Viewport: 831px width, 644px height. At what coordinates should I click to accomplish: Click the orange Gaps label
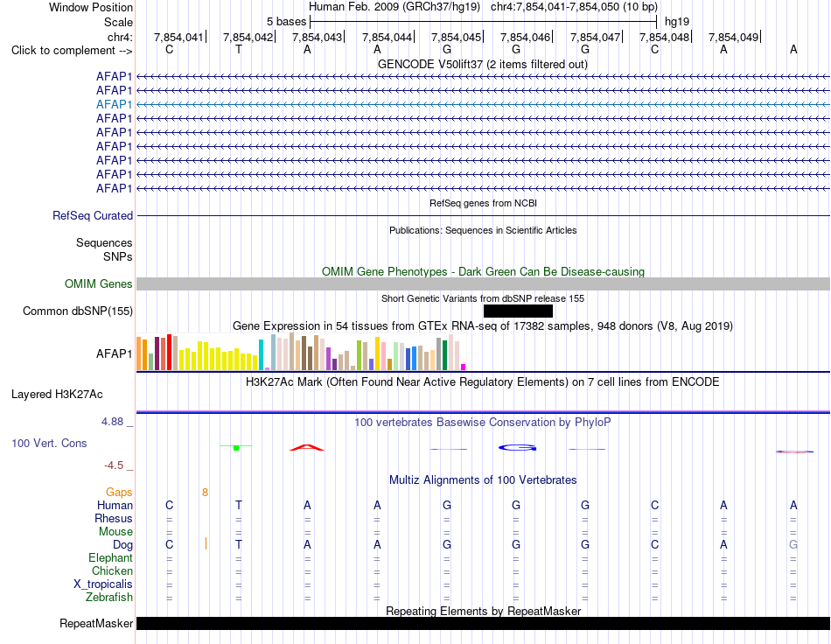coord(119,493)
